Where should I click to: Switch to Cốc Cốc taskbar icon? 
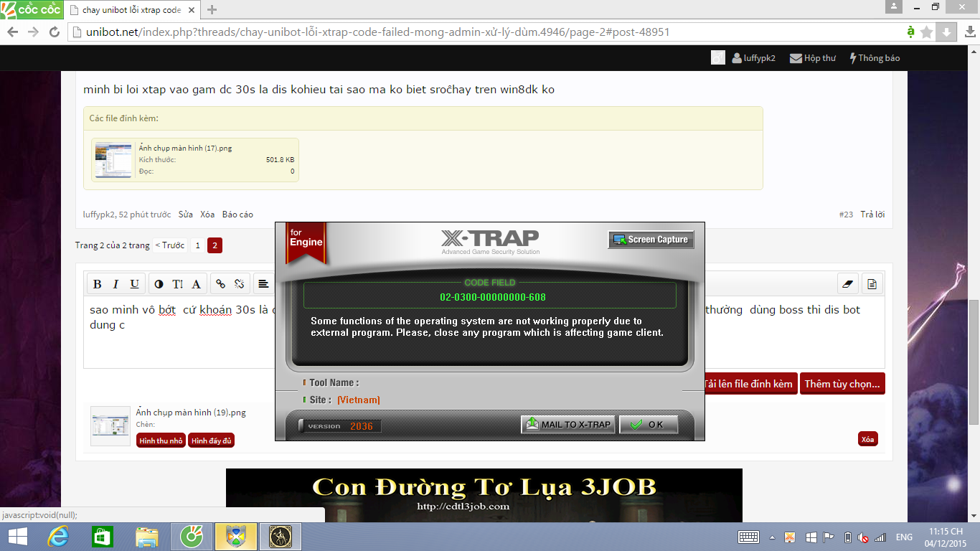click(x=192, y=537)
